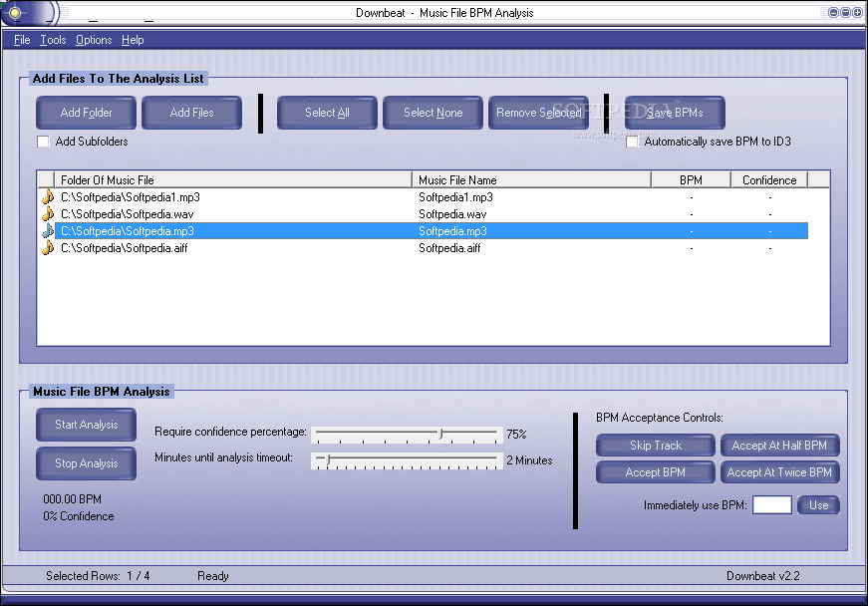Click the Add Folder button
Image resolution: width=868 pixels, height=606 pixels.
(x=86, y=113)
